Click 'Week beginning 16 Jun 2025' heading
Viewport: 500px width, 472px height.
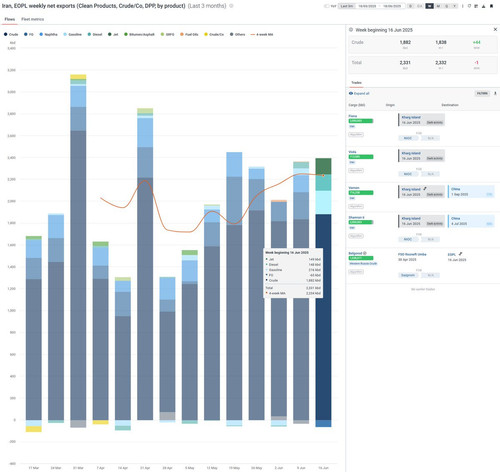click(x=384, y=30)
